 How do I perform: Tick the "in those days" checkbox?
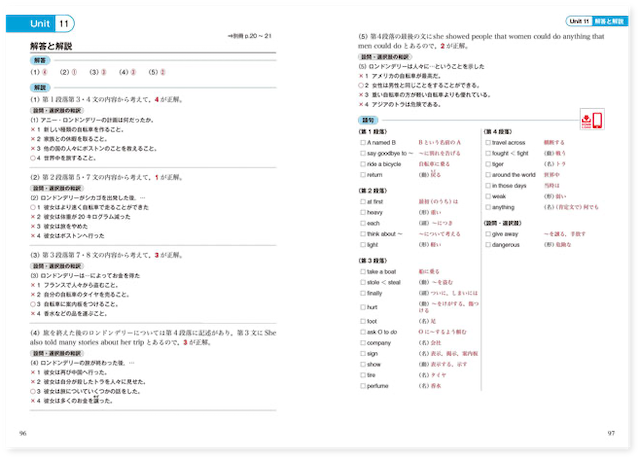click(488, 186)
